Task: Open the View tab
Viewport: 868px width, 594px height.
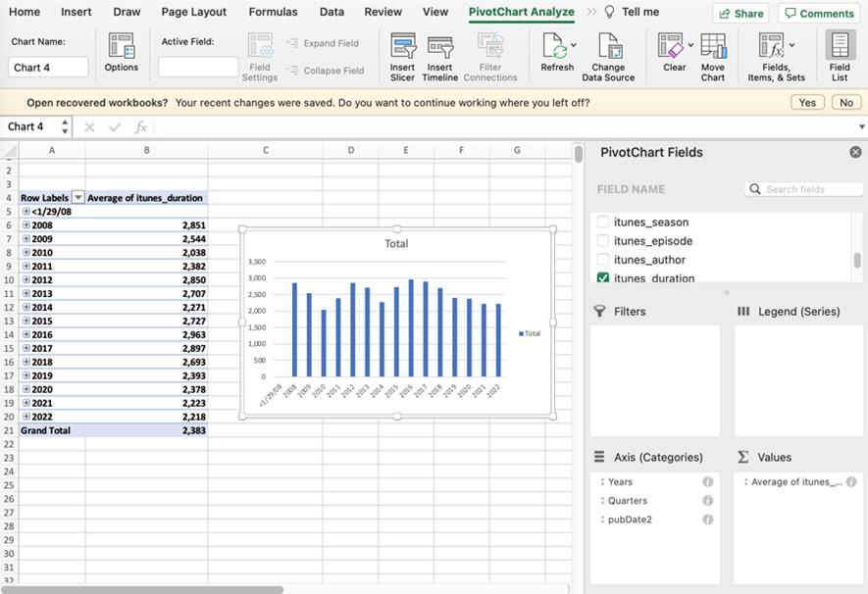Action: click(435, 12)
